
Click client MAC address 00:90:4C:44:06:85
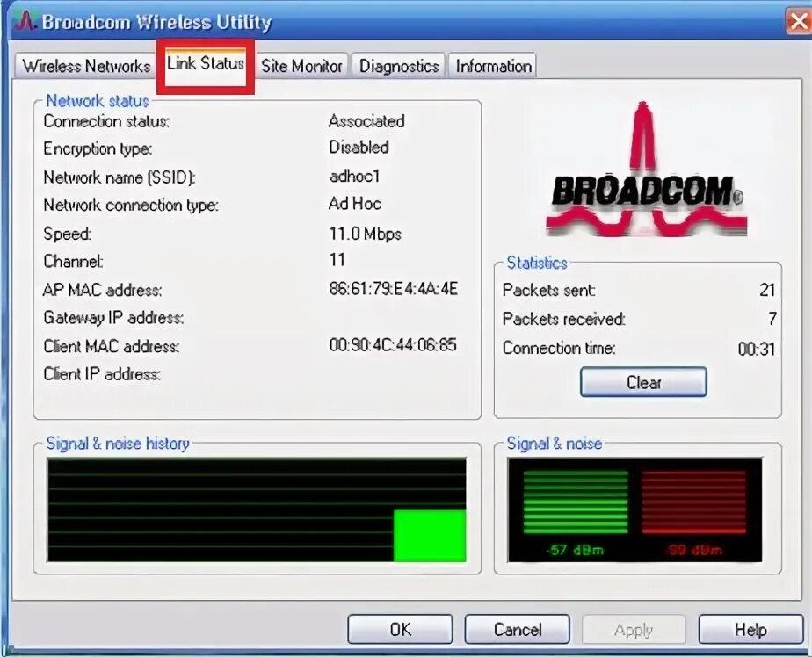tap(393, 345)
